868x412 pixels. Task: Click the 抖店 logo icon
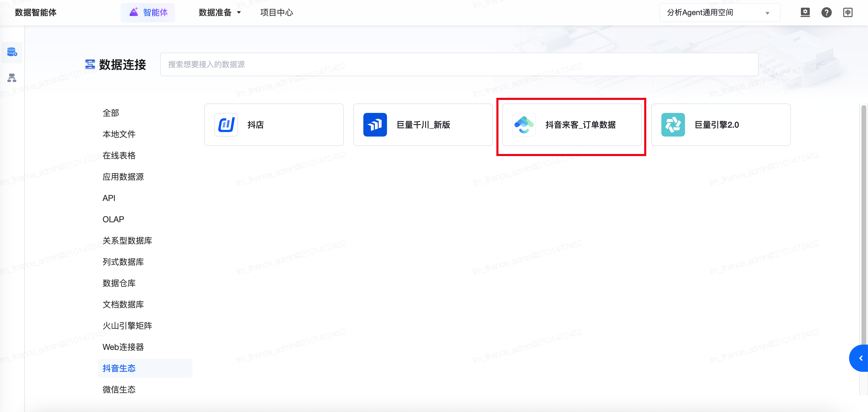(226, 125)
